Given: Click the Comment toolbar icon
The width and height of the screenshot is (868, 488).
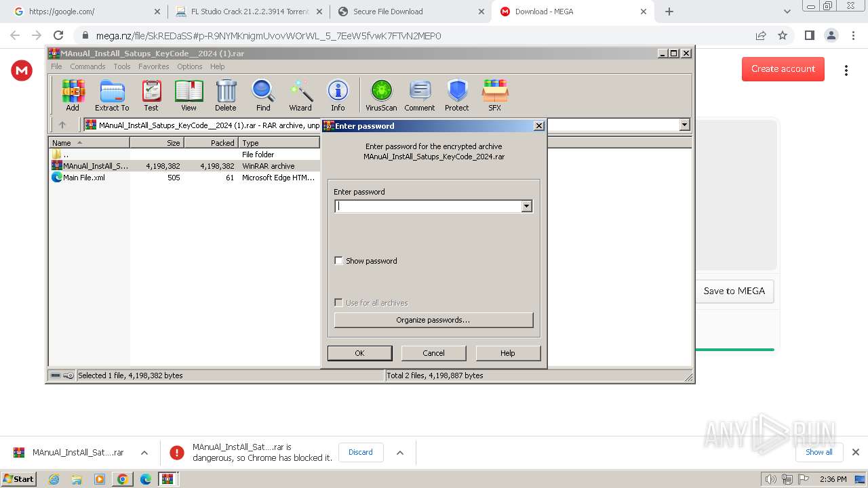Looking at the screenshot, I should tap(420, 95).
